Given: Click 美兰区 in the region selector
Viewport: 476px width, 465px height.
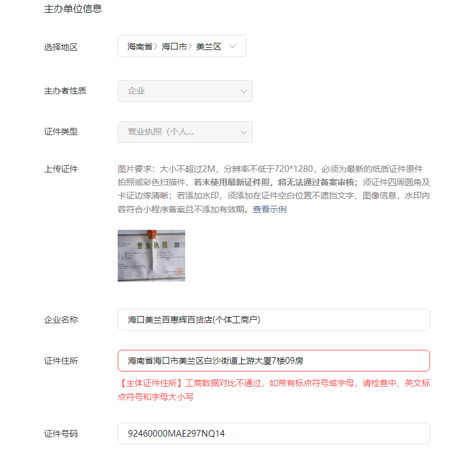Looking at the screenshot, I should click(x=209, y=46).
